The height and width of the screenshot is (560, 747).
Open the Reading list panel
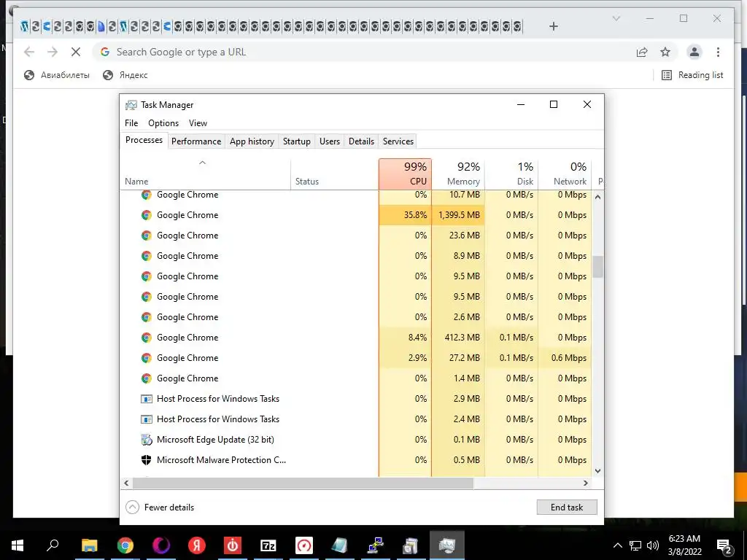point(692,75)
